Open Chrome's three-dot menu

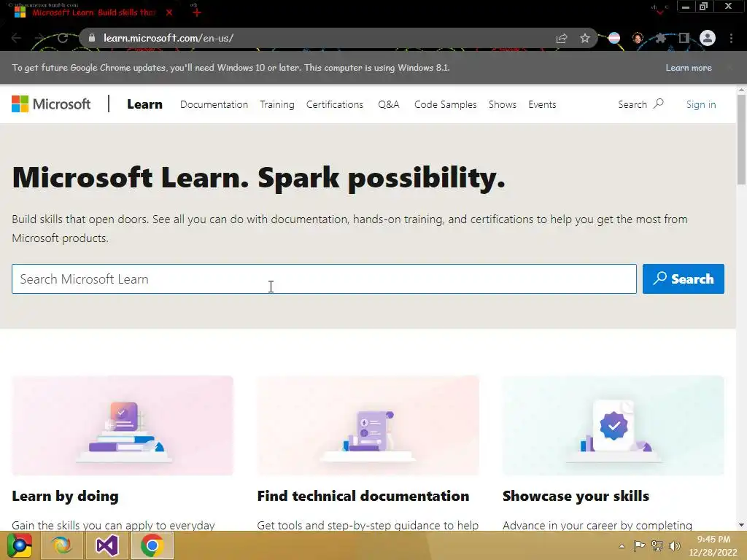(x=731, y=38)
